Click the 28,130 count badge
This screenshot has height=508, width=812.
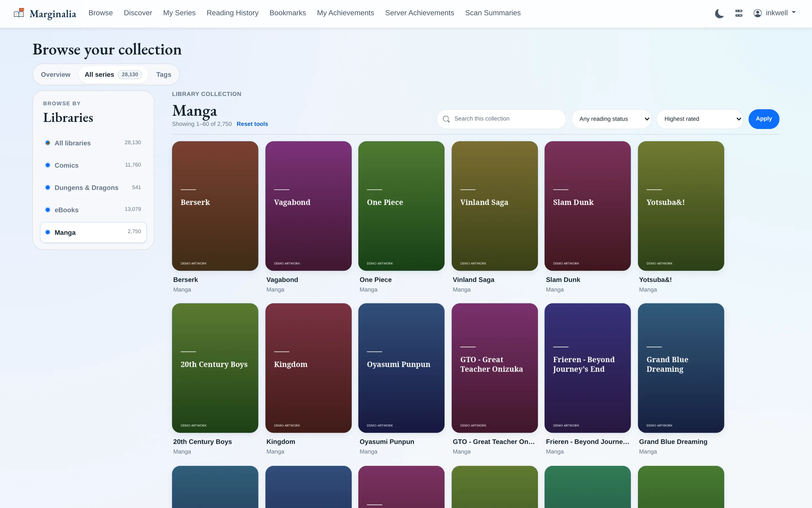(x=130, y=75)
